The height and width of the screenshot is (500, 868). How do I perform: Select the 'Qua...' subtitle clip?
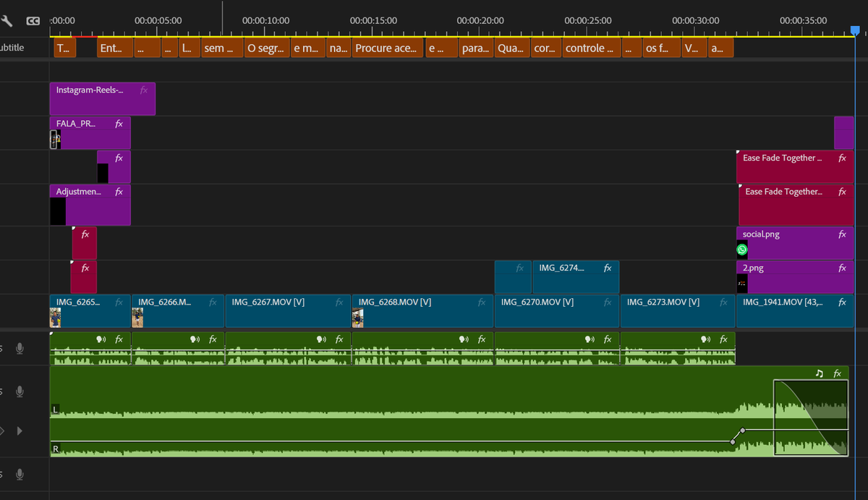pyautogui.click(x=513, y=48)
